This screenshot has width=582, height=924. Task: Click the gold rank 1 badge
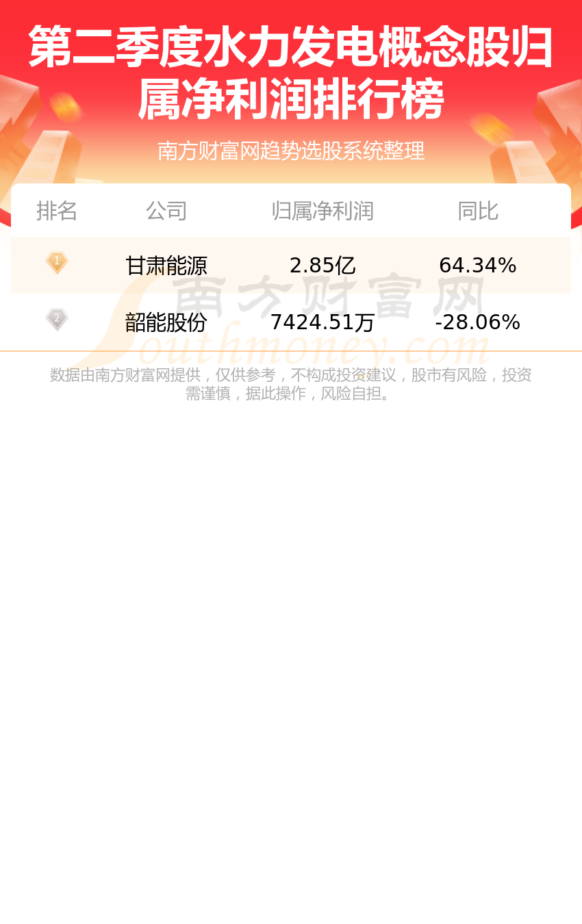tap(57, 263)
